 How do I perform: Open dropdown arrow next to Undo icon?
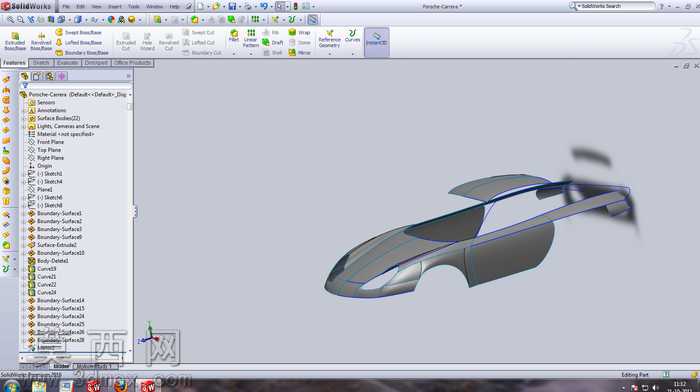(271, 7)
